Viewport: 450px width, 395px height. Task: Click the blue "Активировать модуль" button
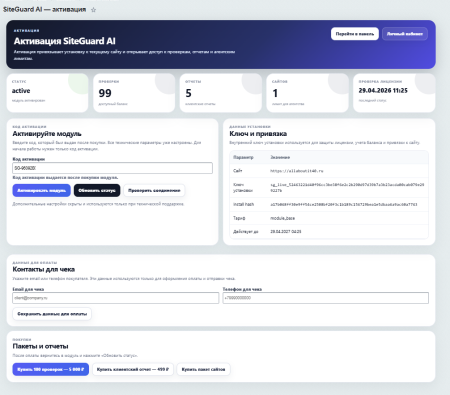(42, 190)
